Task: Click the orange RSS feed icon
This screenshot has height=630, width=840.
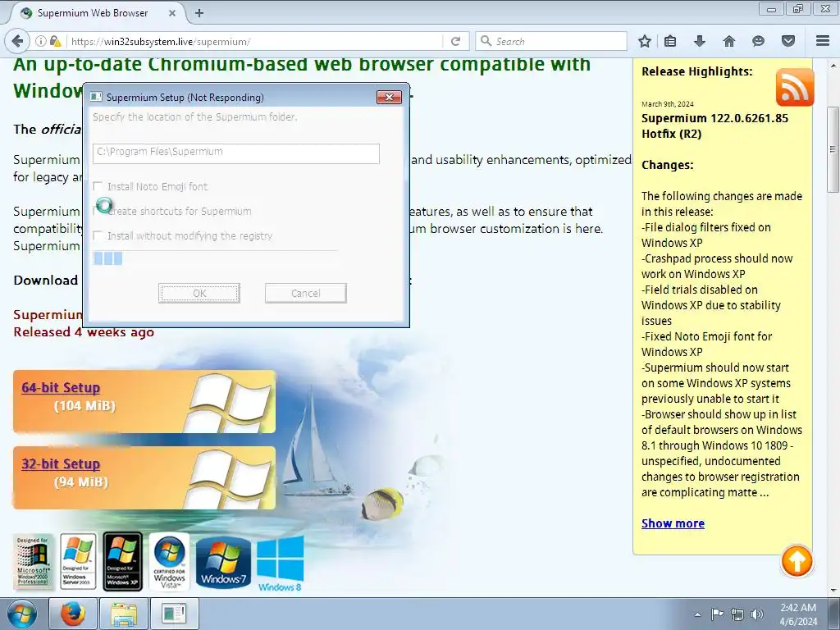Action: point(794,87)
